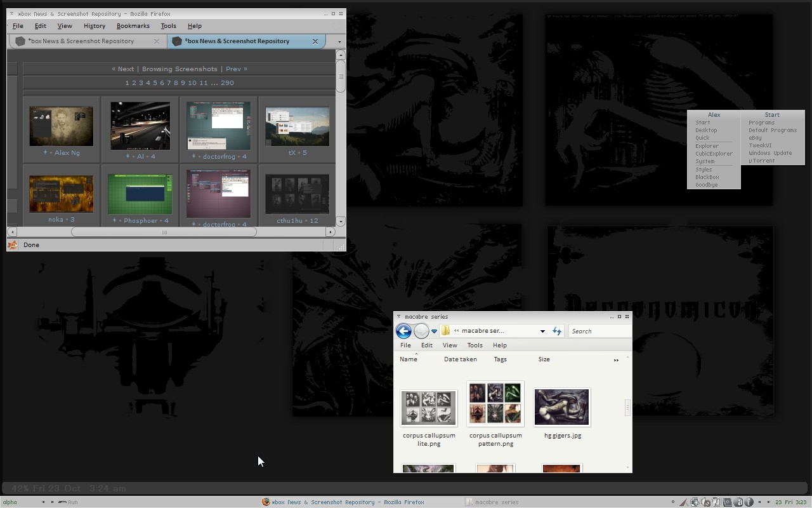This screenshot has height=508, width=812.
Task: Open Firefox Bookmarks menu
Action: 133,26
